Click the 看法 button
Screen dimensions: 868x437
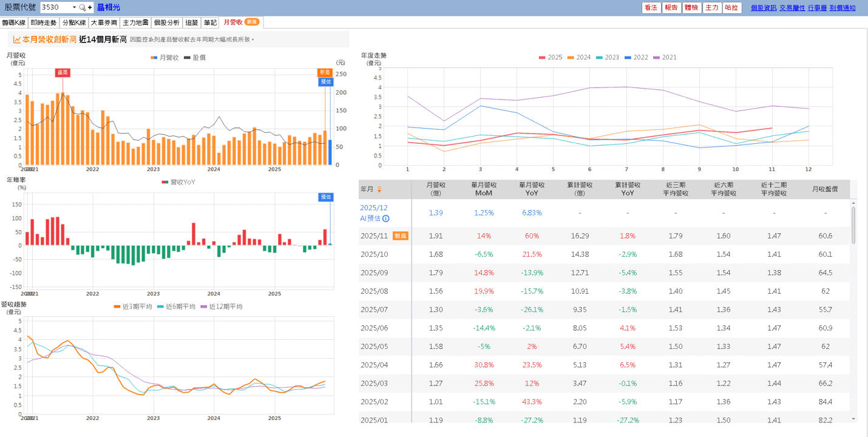pos(651,8)
